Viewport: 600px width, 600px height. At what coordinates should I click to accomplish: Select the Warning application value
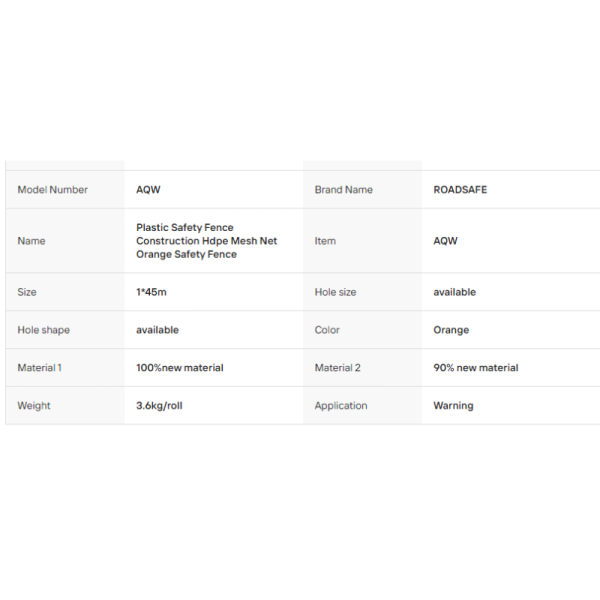click(453, 406)
